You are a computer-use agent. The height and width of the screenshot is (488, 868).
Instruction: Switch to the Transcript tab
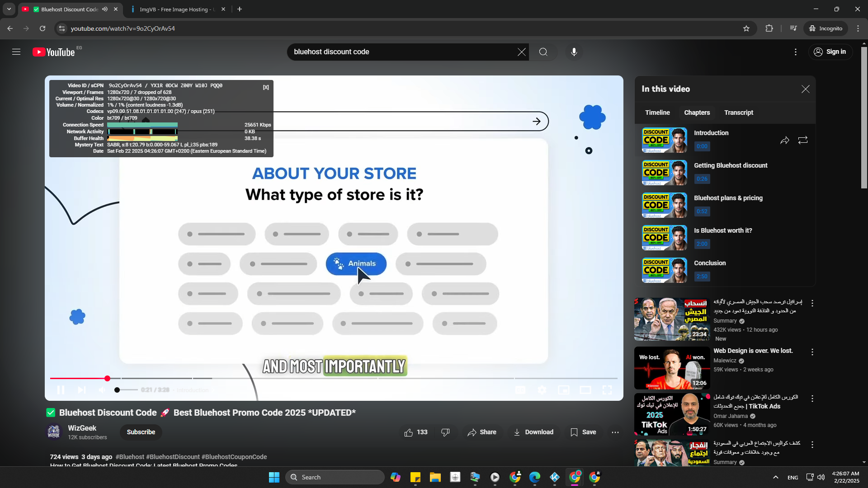pos(738,113)
